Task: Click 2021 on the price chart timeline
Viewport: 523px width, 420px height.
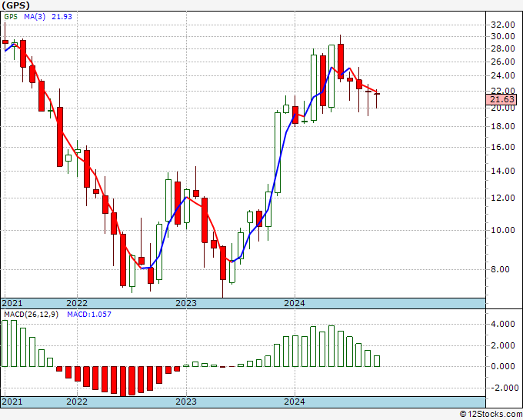Action: coord(12,303)
